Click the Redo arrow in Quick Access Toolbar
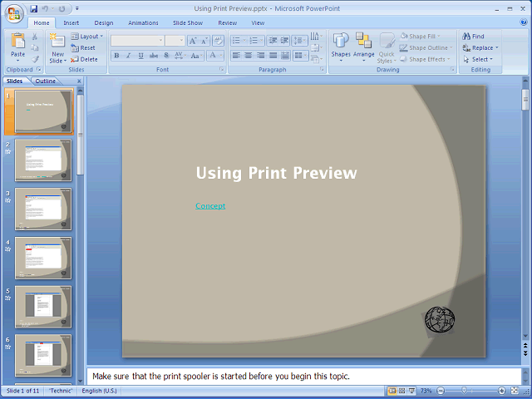This screenshot has height=399, width=532. click(x=62, y=9)
